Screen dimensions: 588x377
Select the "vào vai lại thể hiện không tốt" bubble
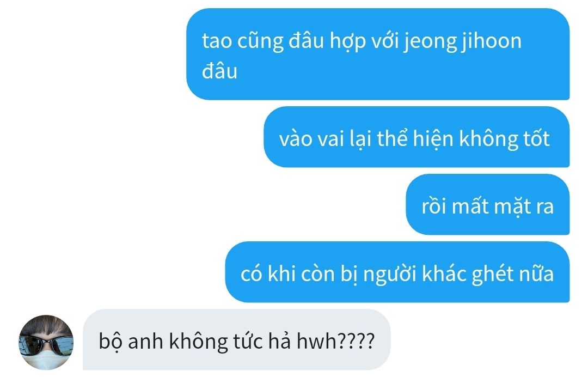click(x=416, y=137)
